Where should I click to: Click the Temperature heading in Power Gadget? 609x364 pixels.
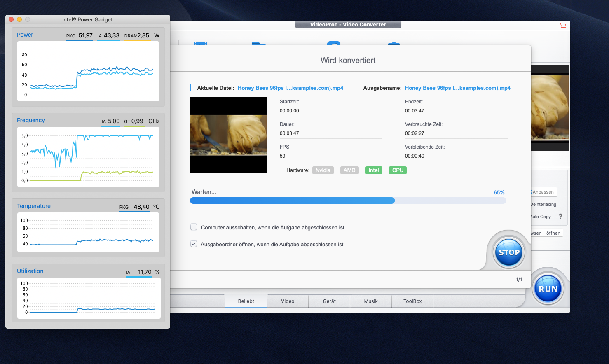click(x=34, y=206)
